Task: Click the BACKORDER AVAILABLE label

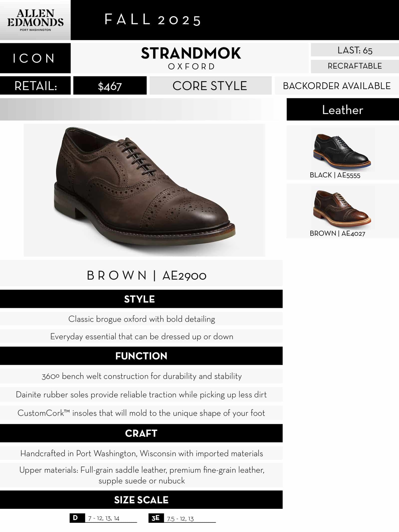Action: pos(337,86)
